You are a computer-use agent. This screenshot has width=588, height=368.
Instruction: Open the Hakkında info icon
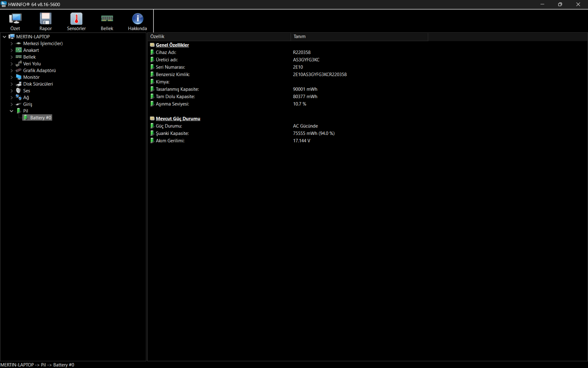point(137,19)
